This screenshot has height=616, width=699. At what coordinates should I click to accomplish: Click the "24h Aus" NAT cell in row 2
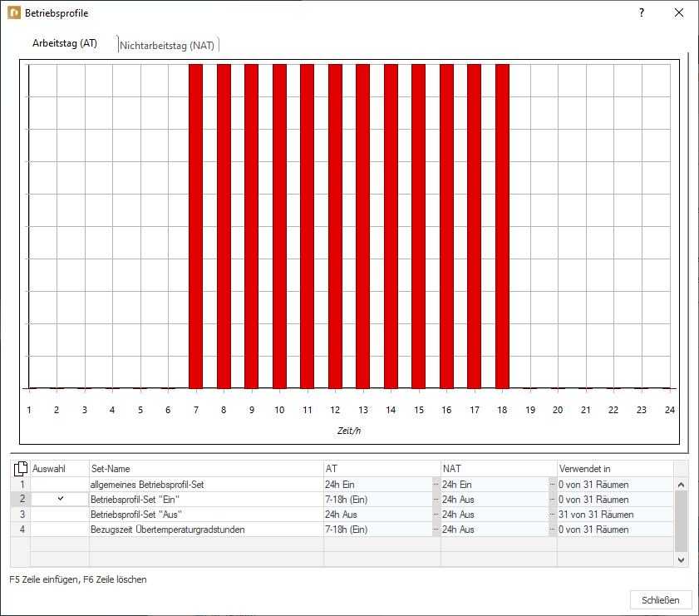[x=495, y=500]
